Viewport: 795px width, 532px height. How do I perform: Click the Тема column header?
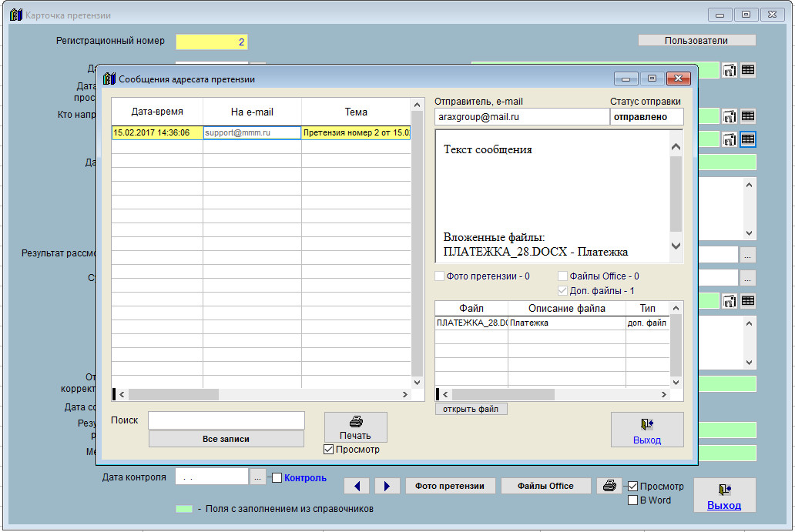click(356, 112)
